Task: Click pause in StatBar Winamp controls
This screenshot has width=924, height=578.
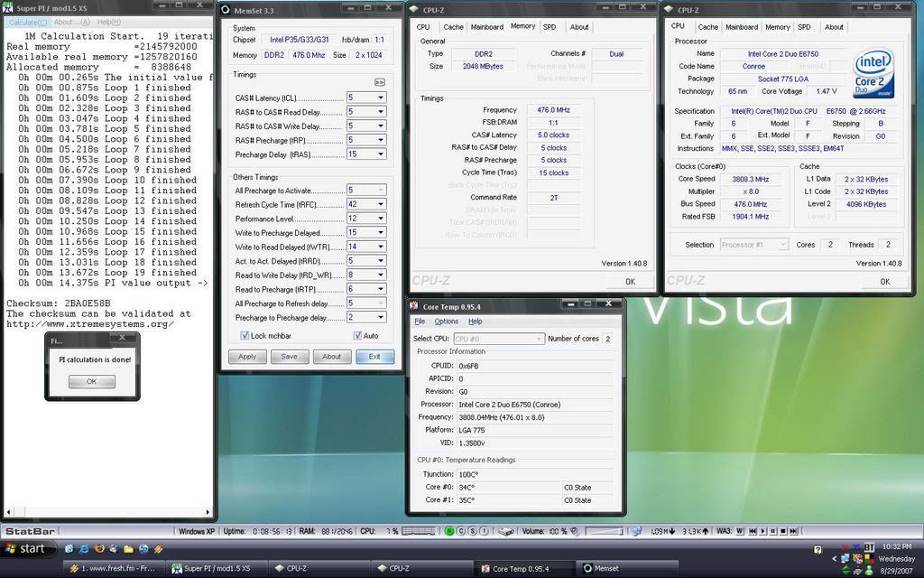Action: (773, 531)
